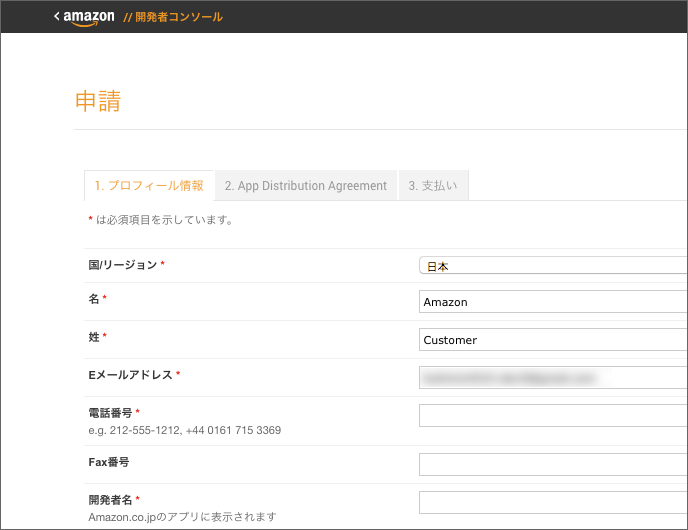Click the 電話番号 field label
Image resolution: width=688 pixels, height=530 pixels.
111,413
